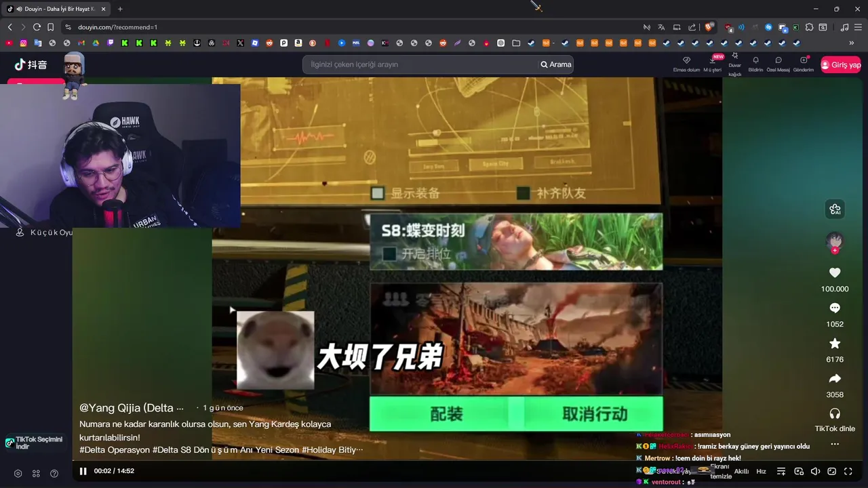The height and width of the screenshot is (488, 868).
Task: Select the Douyin browser tab
Action: click(x=56, y=9)
